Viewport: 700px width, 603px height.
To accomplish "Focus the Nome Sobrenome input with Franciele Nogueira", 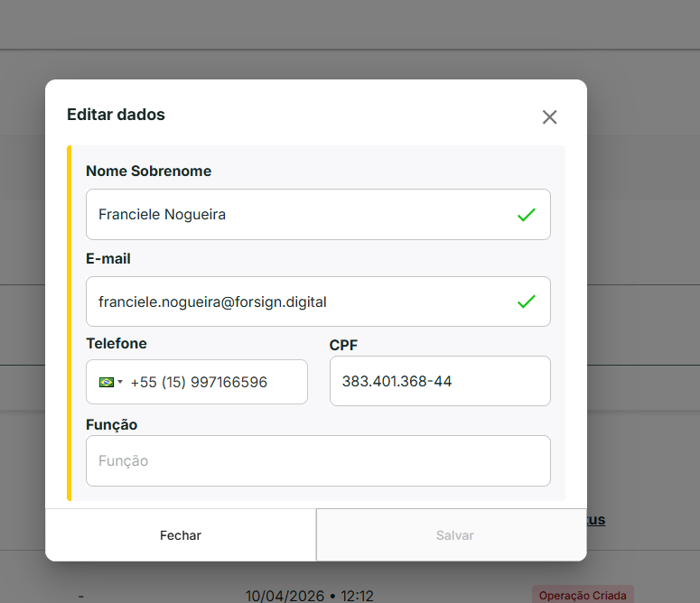I will (x=298, y=215).
